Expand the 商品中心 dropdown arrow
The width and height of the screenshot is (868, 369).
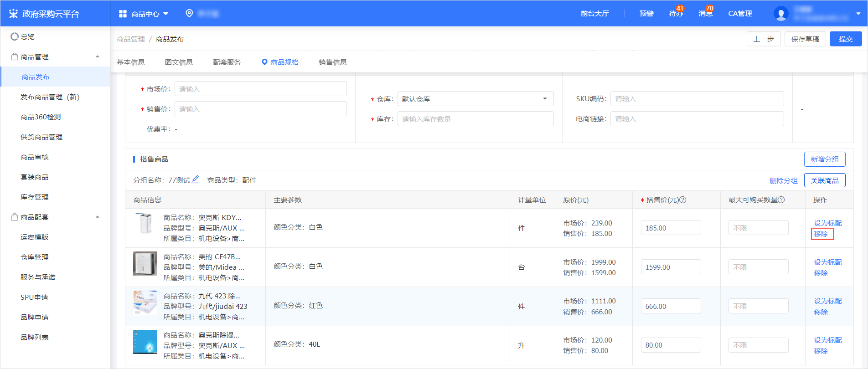(166, 14)
